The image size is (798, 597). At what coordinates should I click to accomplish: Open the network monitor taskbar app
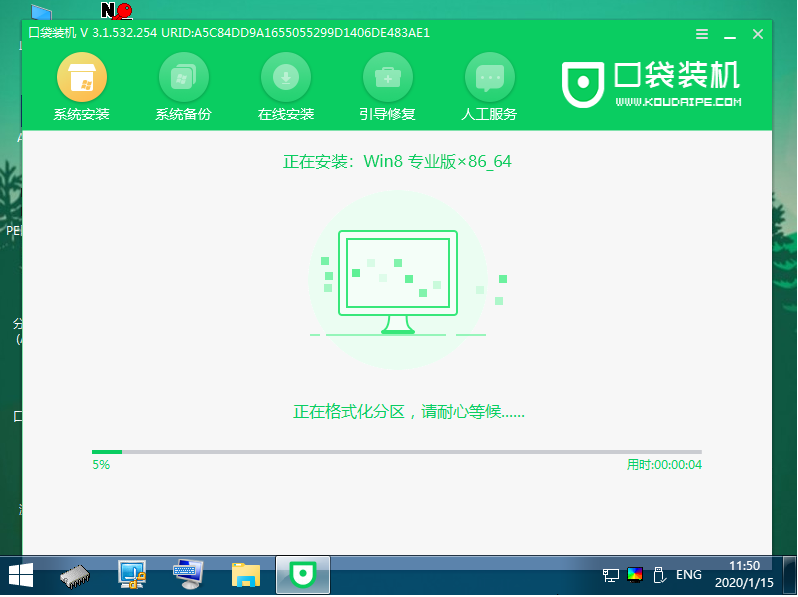click(132, 576)
